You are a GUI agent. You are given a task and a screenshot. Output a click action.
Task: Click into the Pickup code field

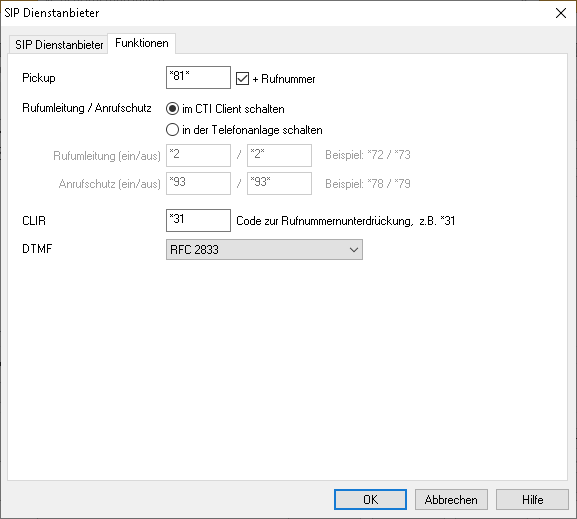pos(198,77)
